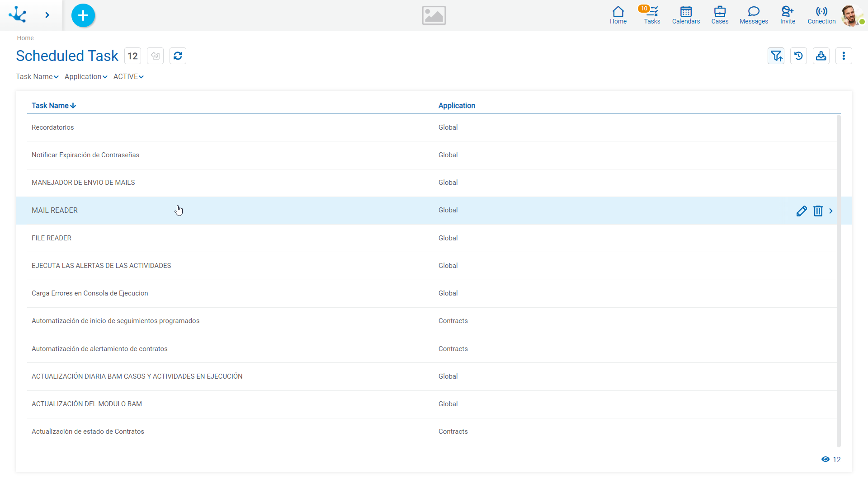Toggle the eye icon showing 12
The image size is (868, 488).
(826, 460)
